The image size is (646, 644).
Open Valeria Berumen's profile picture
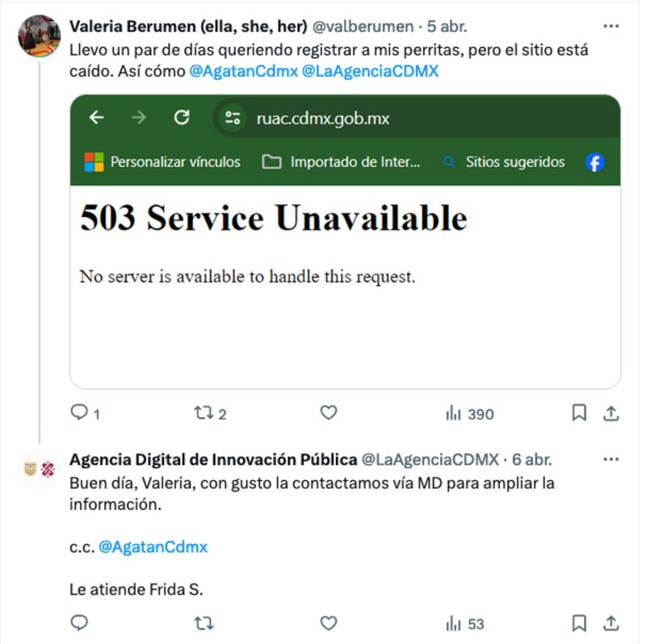pyautogui.click(x=39, y=36)
